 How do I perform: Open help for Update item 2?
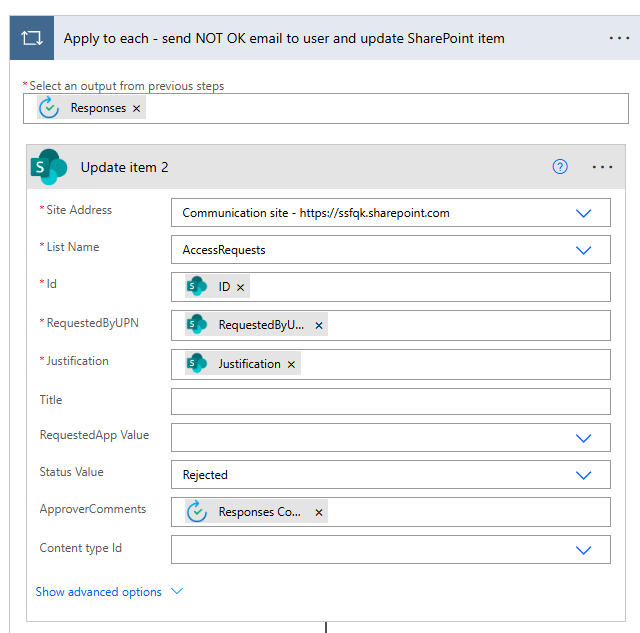(560, 167)
